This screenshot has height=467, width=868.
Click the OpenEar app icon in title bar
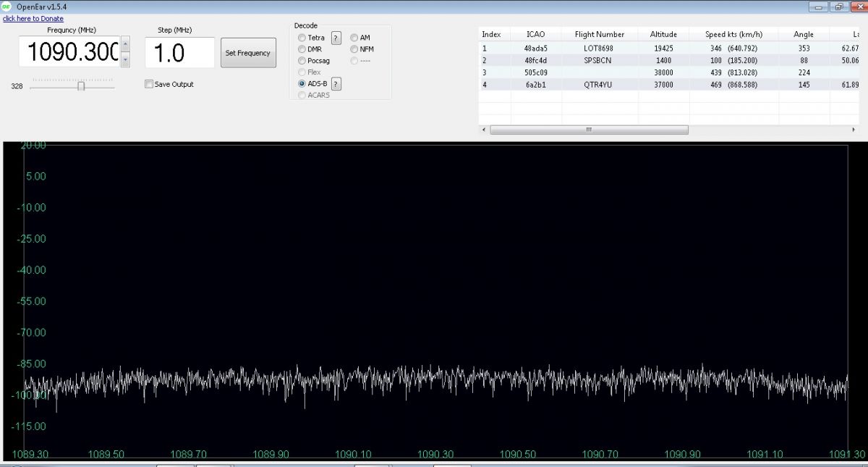[x=7, y=7]
